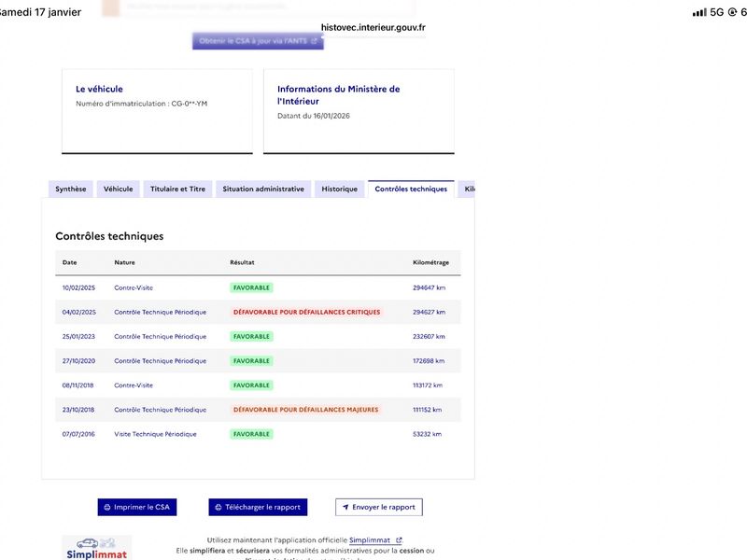Click the Envoyer le rapport button
The height and width of the screenshot is (560, 747).
click(378, 507)
